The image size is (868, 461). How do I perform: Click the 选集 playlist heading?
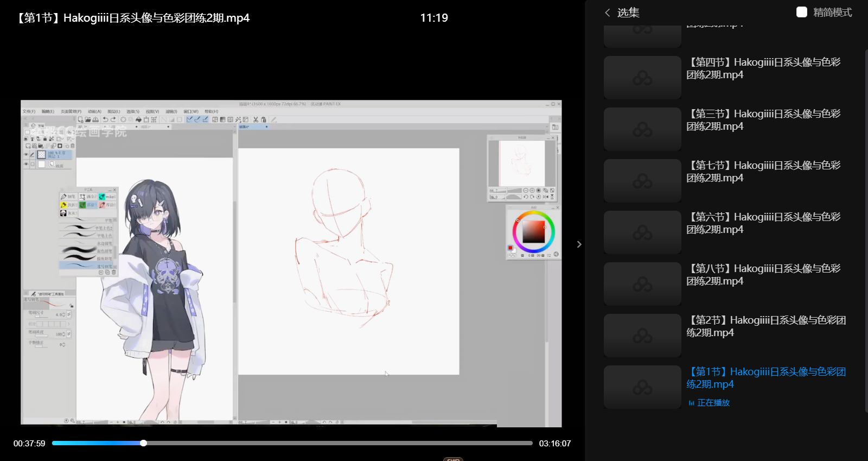[628, 12]
